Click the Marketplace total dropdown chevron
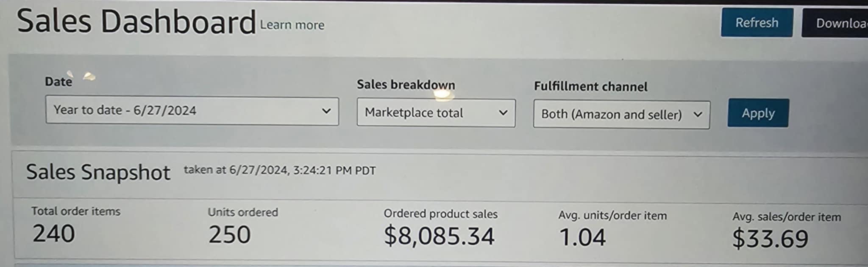This screenshot has width=868, height=267. 504,113
